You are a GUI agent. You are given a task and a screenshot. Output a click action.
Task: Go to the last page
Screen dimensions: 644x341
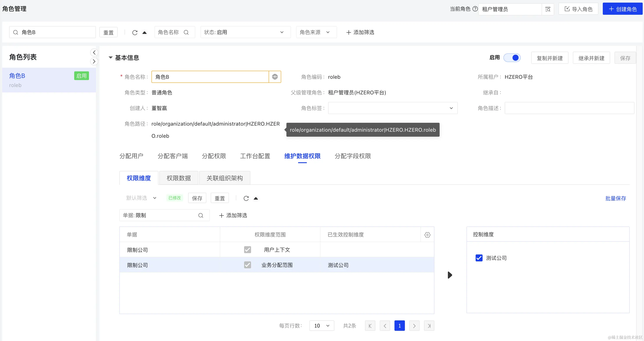[429, 326]
